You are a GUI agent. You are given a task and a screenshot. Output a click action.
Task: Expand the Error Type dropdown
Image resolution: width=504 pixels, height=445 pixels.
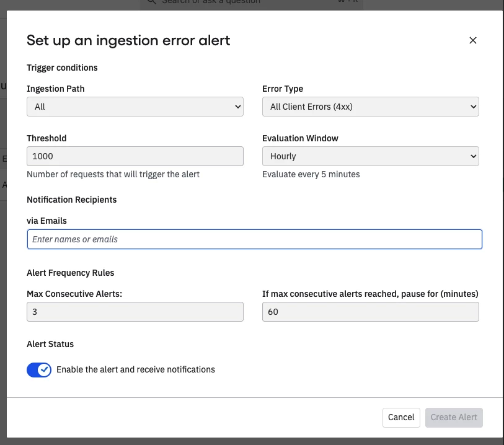371,107
